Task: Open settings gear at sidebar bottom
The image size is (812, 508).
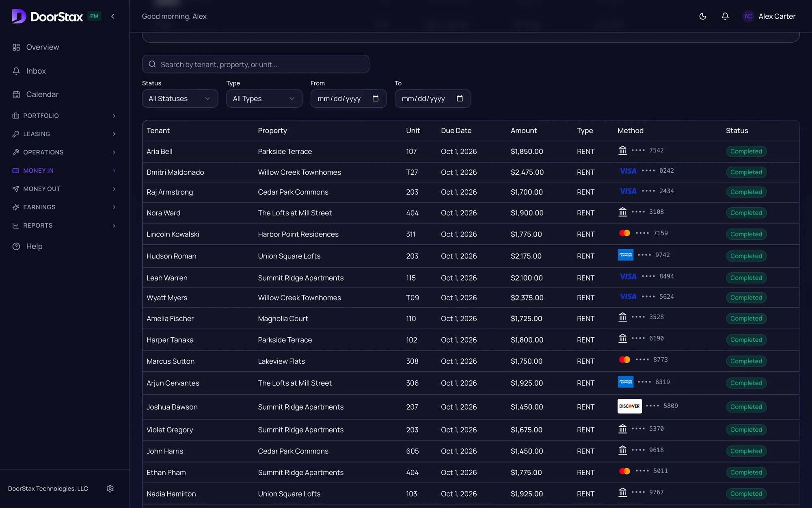Action: [x=110, y=488]
